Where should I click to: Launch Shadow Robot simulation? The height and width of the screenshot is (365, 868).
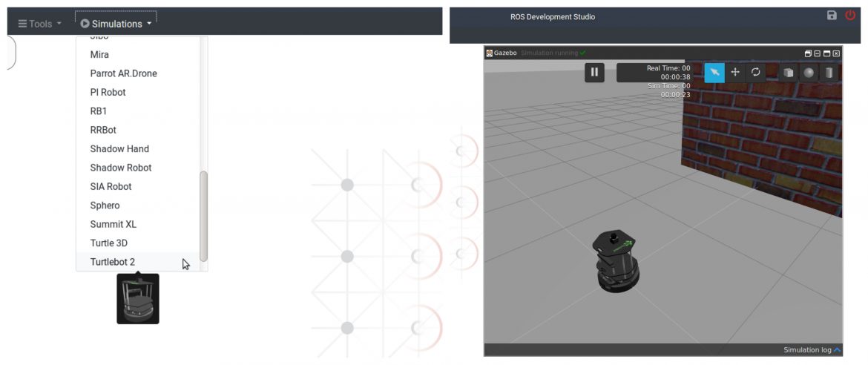pos(138,168)
